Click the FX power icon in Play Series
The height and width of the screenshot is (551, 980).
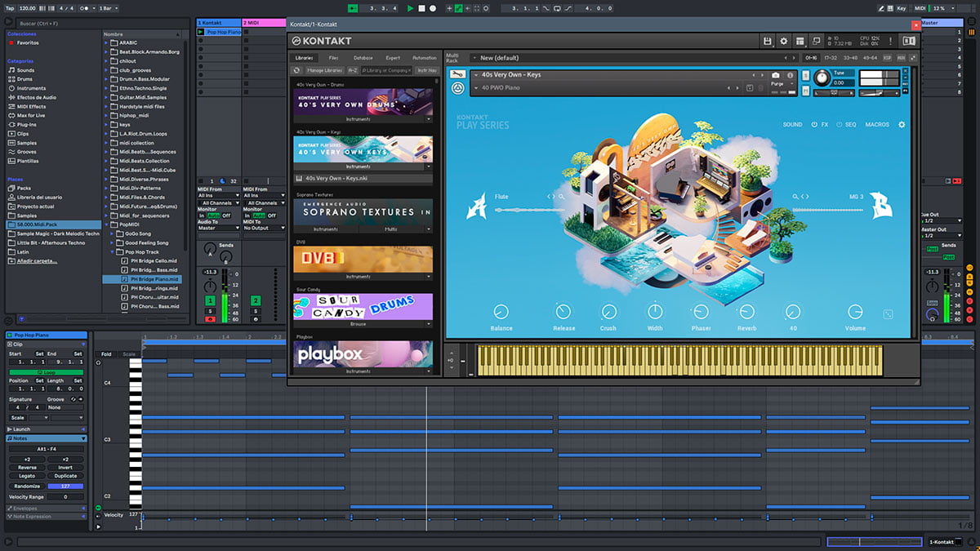tap(814, 125)
